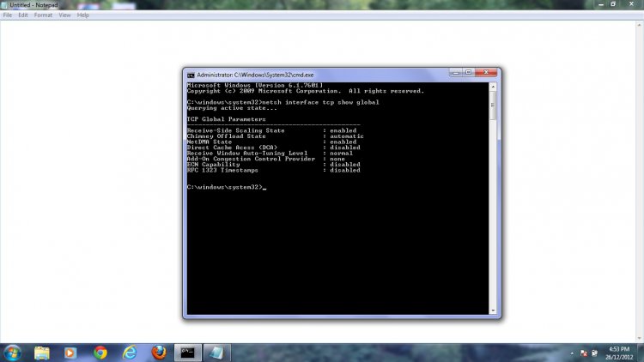Click the Show Desktop button
The image size is (644, 362).
641,353
